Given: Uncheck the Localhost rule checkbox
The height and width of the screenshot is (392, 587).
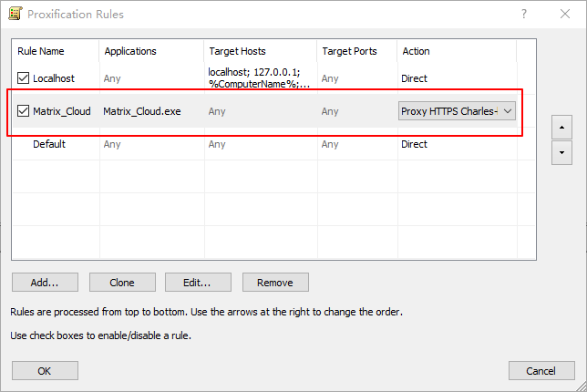Looking at the screenshot, I should [24, 78].
